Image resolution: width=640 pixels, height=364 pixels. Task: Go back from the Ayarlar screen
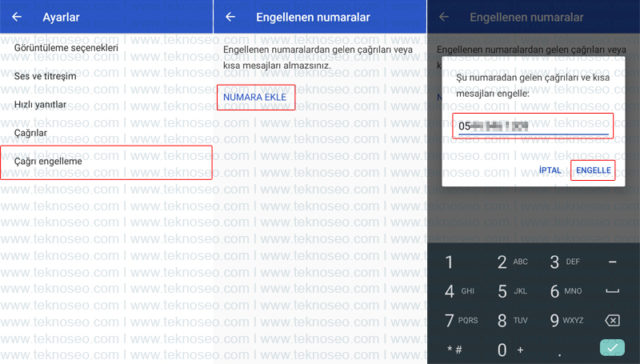coord(17,17)
